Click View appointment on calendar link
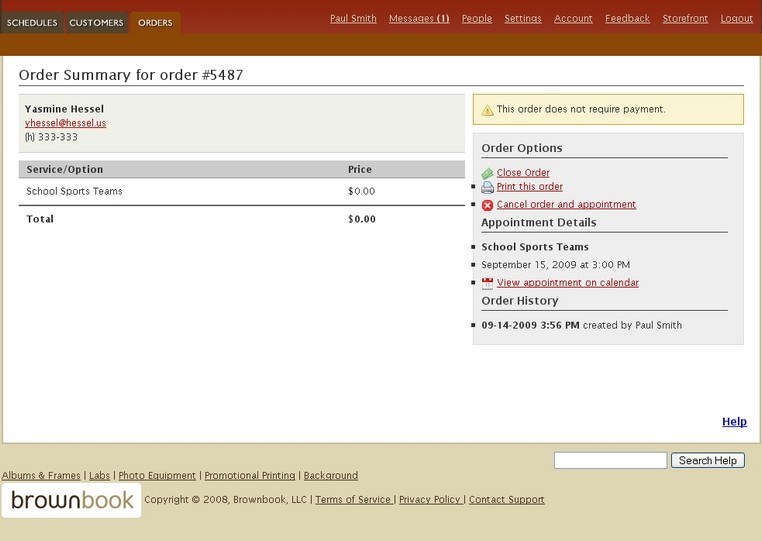 [x=568, y=283]
